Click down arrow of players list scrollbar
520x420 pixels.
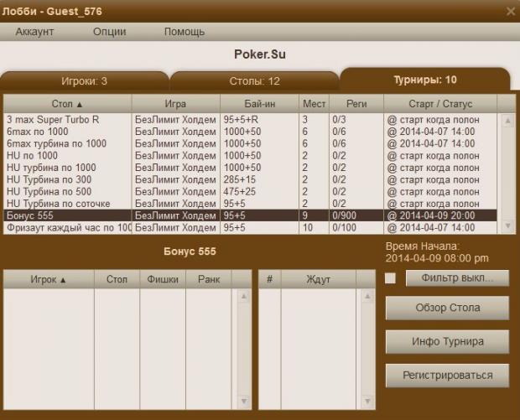coord(244,401)
